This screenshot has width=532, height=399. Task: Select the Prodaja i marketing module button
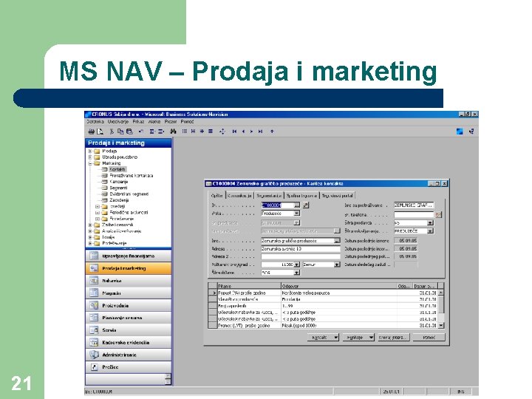(x=129, y=268)
